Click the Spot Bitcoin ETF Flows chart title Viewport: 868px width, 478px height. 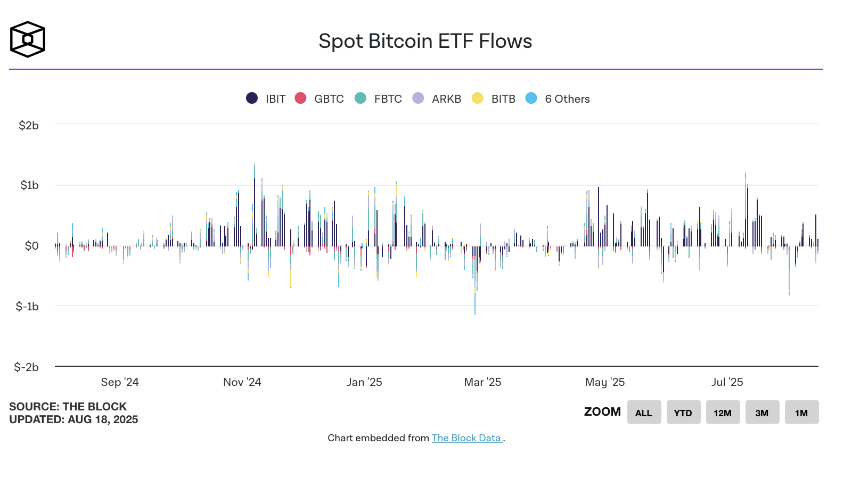pos(425,40)
